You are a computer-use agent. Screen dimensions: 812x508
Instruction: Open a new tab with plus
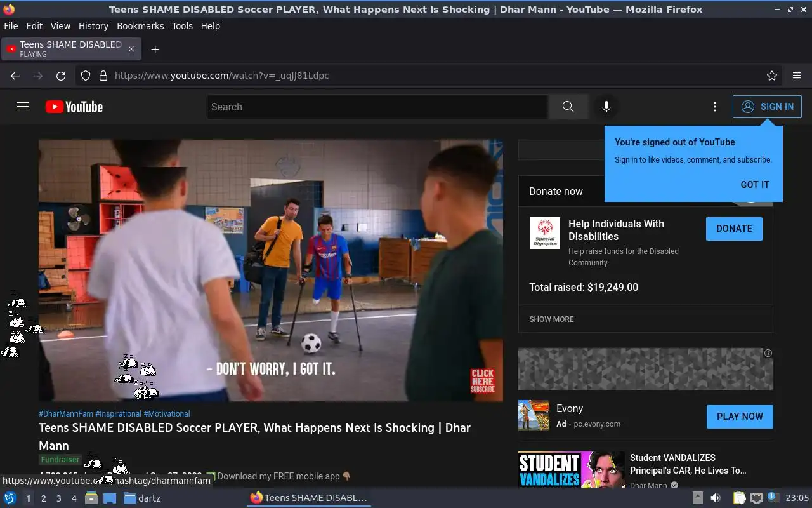[155, 49]
